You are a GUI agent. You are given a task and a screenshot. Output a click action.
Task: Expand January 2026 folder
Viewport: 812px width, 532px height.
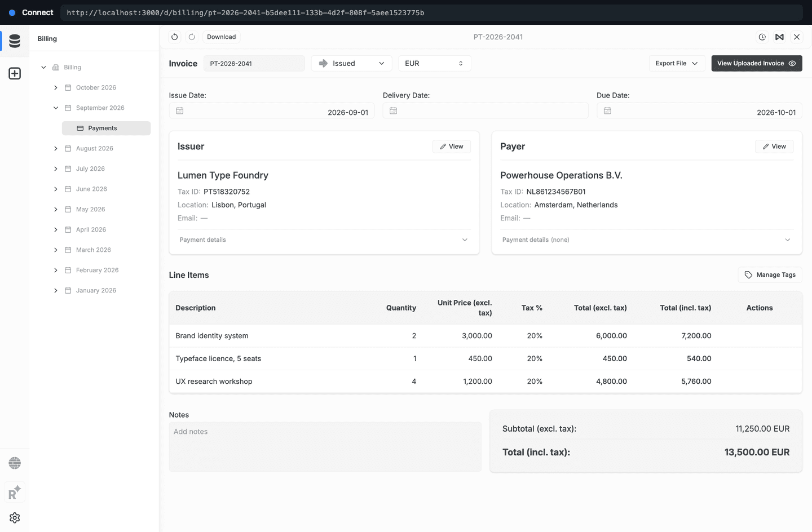point(56,290)
